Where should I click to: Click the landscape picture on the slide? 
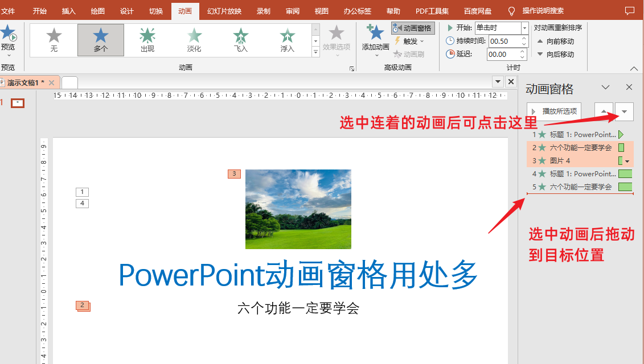click(x=298, y=209)
